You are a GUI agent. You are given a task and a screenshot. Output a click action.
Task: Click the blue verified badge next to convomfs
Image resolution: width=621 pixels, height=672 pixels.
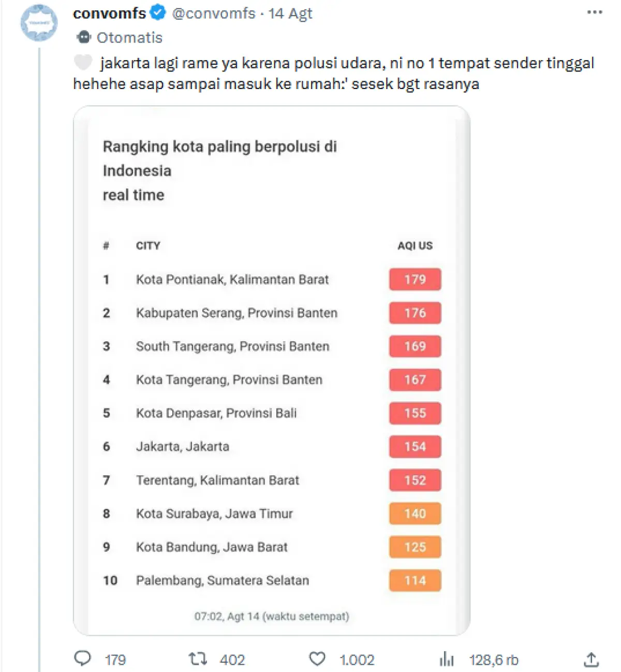click(156, 13)
